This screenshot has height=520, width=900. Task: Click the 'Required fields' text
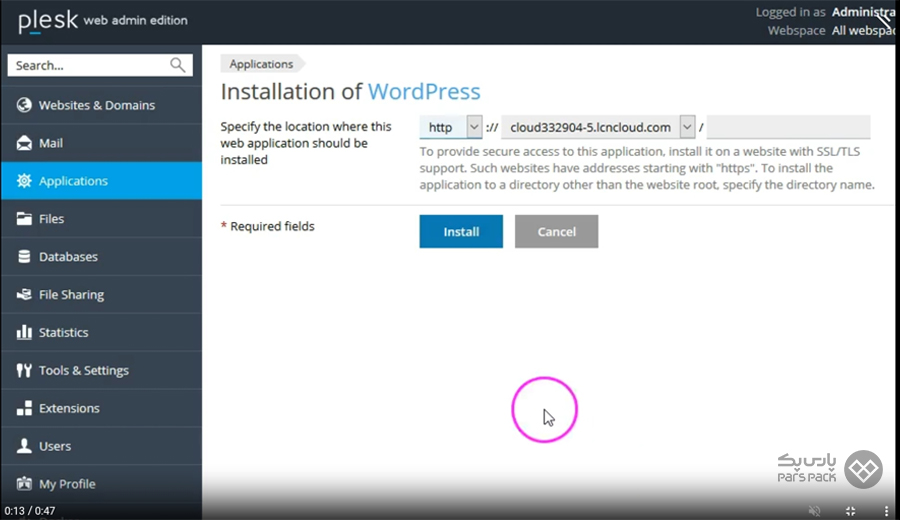pos(273,226)
